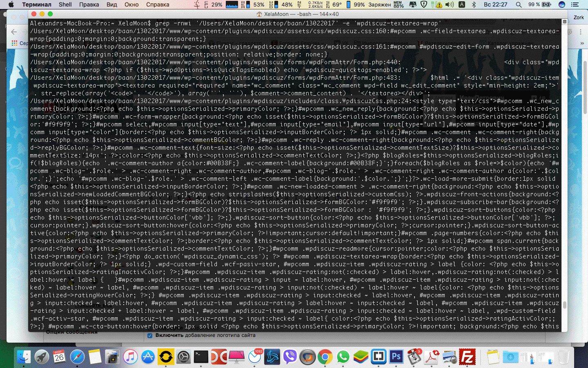Open the Apple menu

pyautogui.click(x=11, y=4)
